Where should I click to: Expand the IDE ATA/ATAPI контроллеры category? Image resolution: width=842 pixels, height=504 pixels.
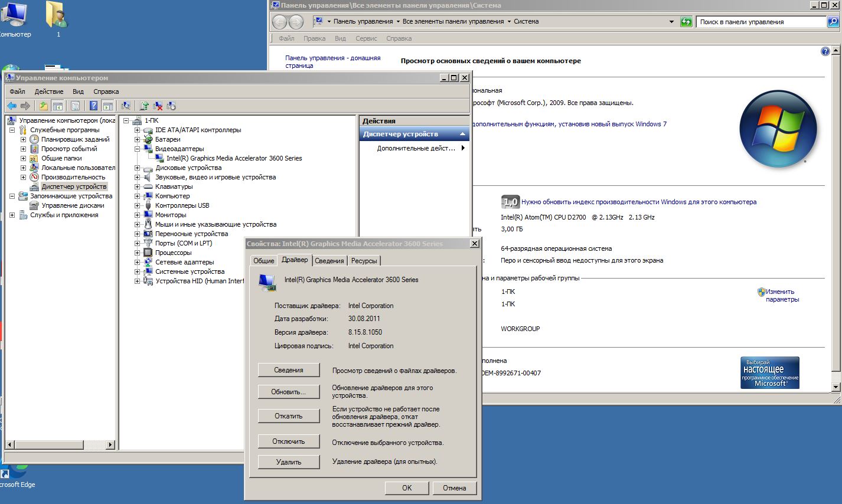tap(137, 130)
